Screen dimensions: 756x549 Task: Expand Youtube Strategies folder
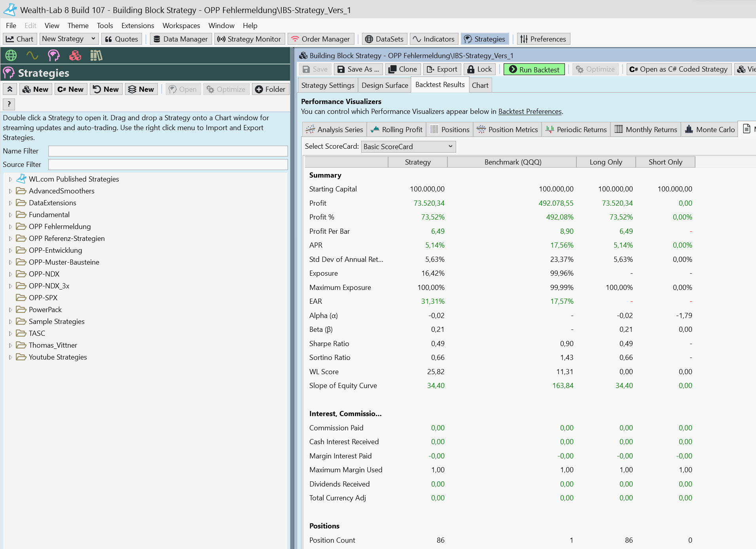coord(10,357)
